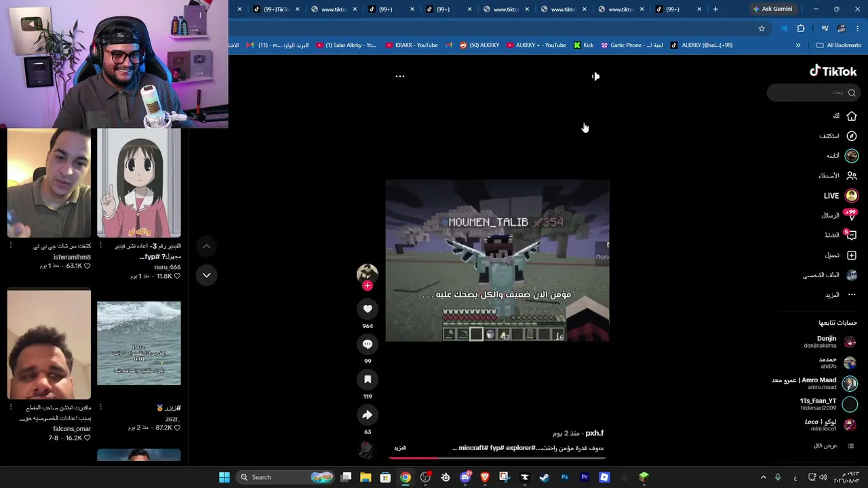Open the pxh.f username link
Image resolution: width=868 pixels, height=488 pixels.
pos(594,433)
